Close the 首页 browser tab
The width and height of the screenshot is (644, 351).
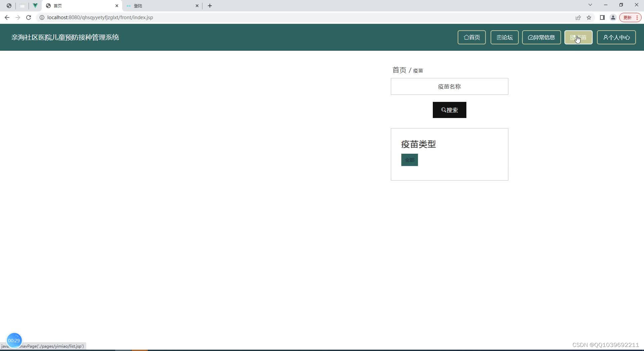click(117, 6)
